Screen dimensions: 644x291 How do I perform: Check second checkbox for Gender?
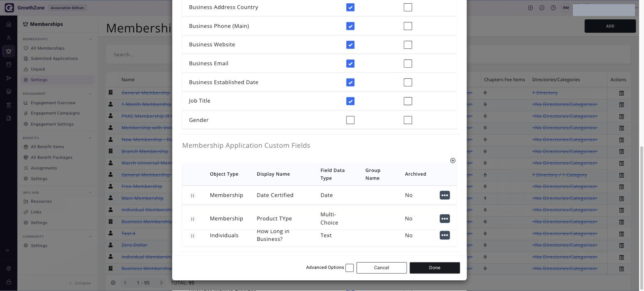click(x=408, y=120)
